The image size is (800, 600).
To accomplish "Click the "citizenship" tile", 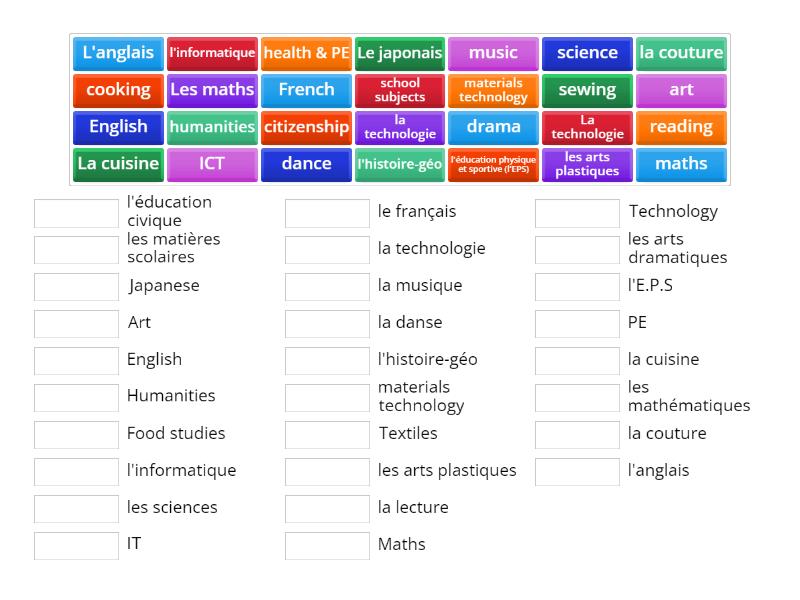I will pyautogui.click(x=306, y=127).
